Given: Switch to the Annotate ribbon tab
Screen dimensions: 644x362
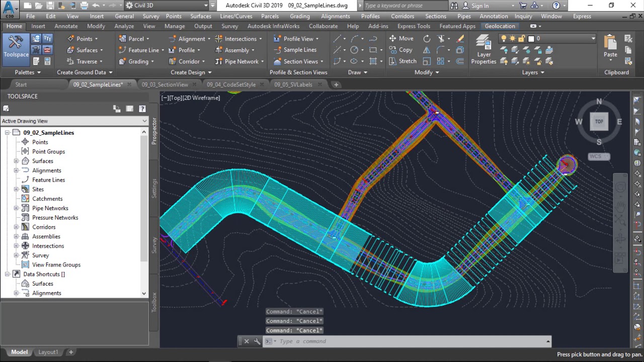Looking at the screenshot, I should (66, 26).
